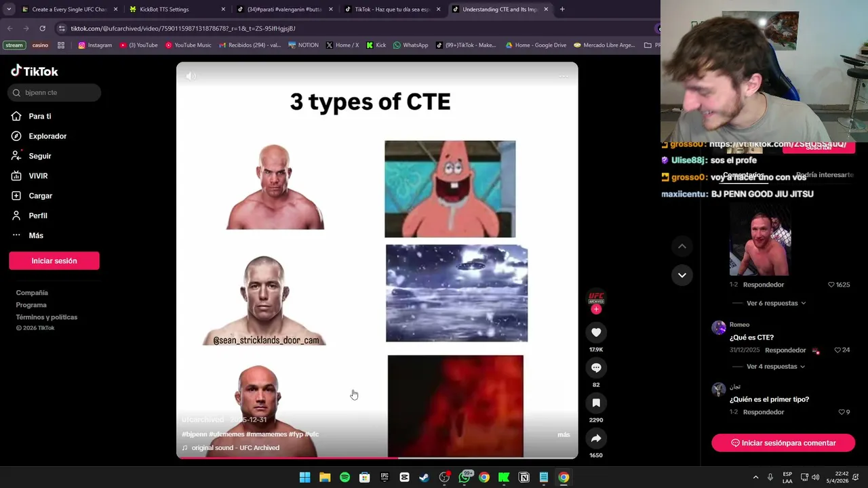Open the VIVIR live section
868x488 pixels.
coord(30,176)
